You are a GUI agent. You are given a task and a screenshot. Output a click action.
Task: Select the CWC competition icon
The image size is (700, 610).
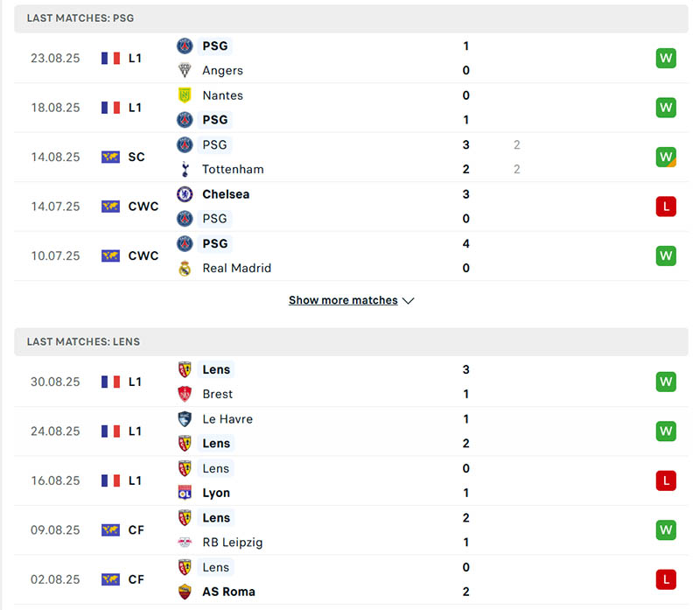(x=110, y=206)
